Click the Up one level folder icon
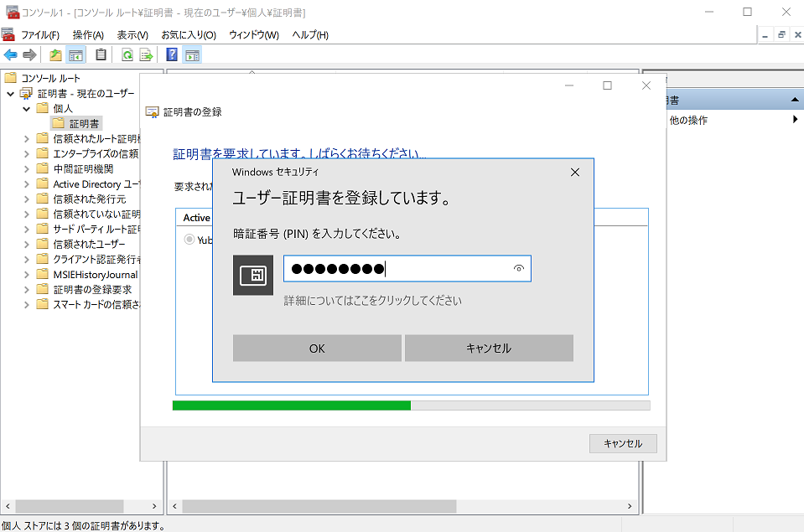Screen dimensions: 804x532 [x=55, y=55]
